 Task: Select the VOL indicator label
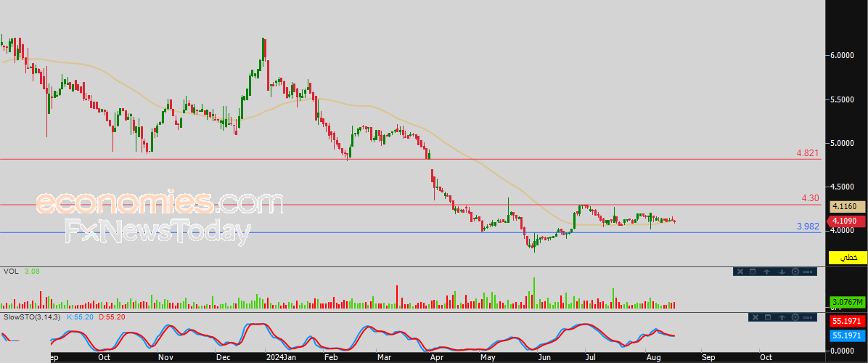coord(10,272)
